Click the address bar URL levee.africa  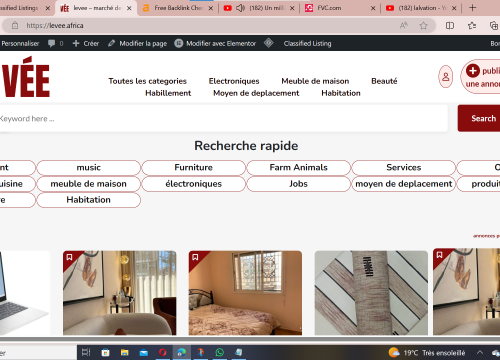(55, 25)
